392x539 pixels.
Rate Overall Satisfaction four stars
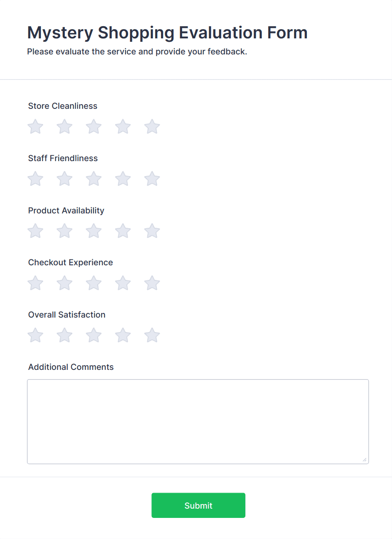123,335
